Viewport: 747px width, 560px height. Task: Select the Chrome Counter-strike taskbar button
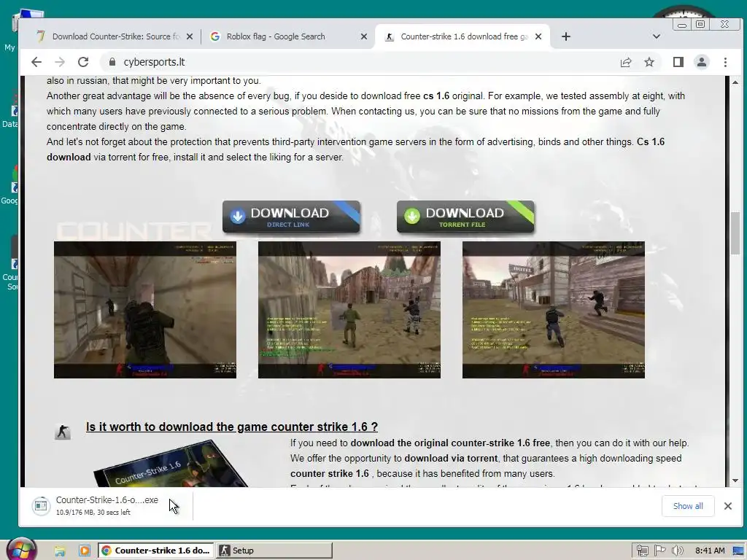click(x=156, y=551)
